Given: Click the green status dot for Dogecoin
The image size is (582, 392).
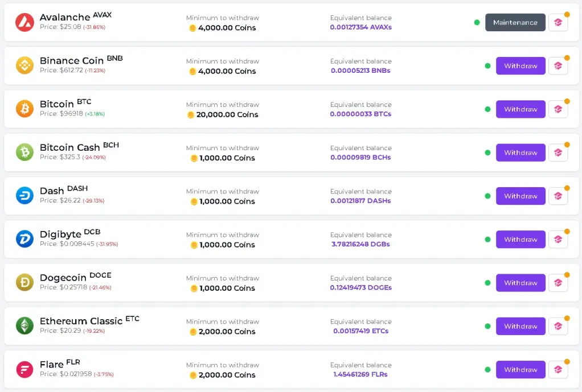Looking at the screenshot, I should click(x=487, y=283).
